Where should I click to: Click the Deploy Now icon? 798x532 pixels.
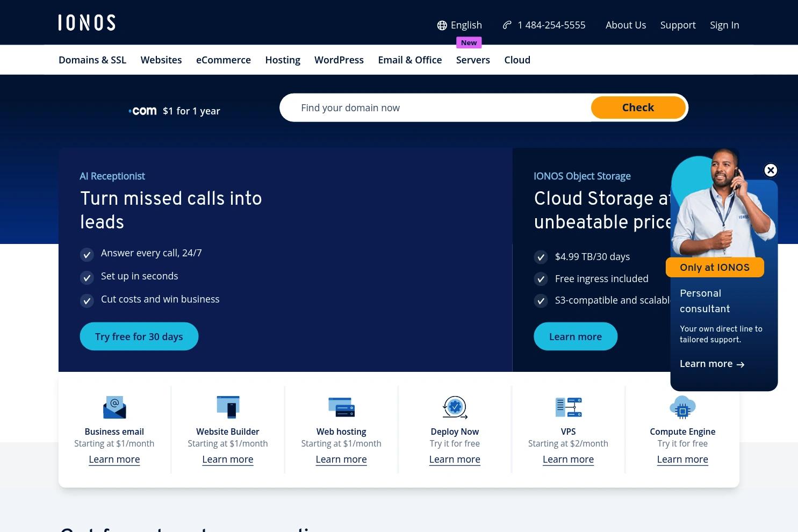click(x=455, y=407)
